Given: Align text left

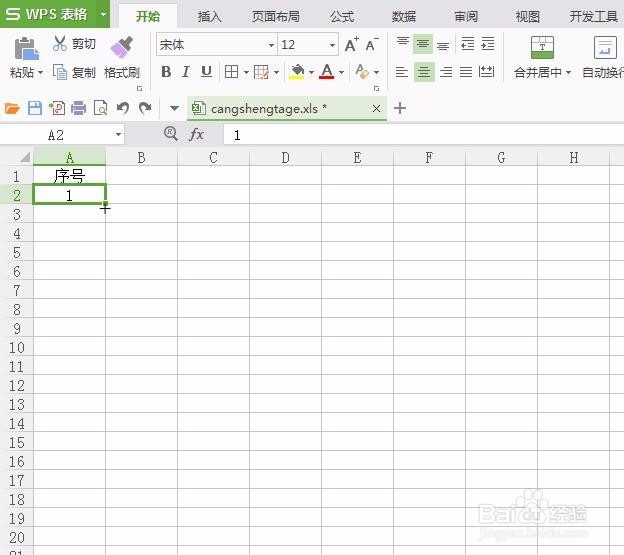Looking at the screenshot, I should tap(402, 72).
